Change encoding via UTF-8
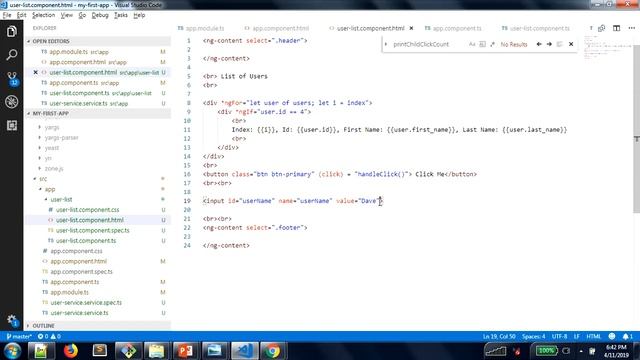This screenshot has height=360, width=640. (x=559, y=336)
